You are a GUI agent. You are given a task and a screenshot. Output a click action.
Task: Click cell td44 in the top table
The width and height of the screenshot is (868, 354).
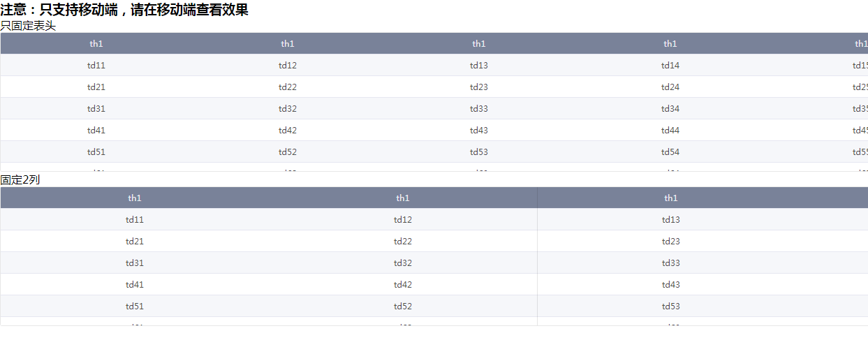[x=670, y=131]
